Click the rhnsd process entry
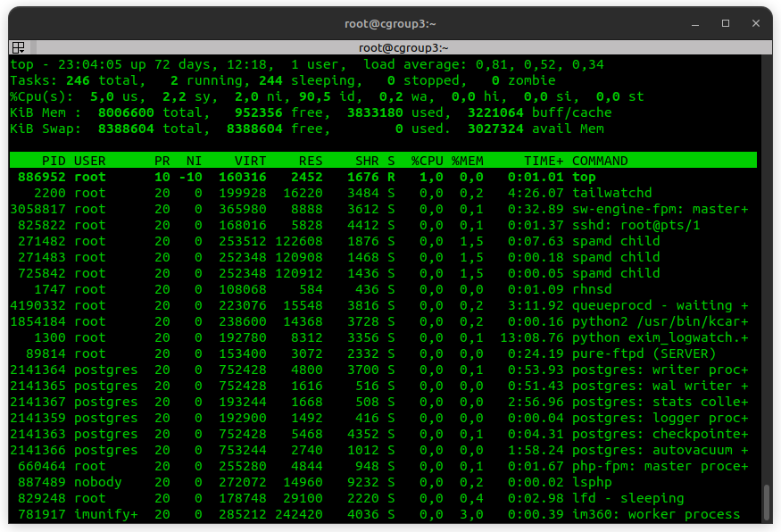The width and height of the screenshot is (781, 532). coord(591,289)
